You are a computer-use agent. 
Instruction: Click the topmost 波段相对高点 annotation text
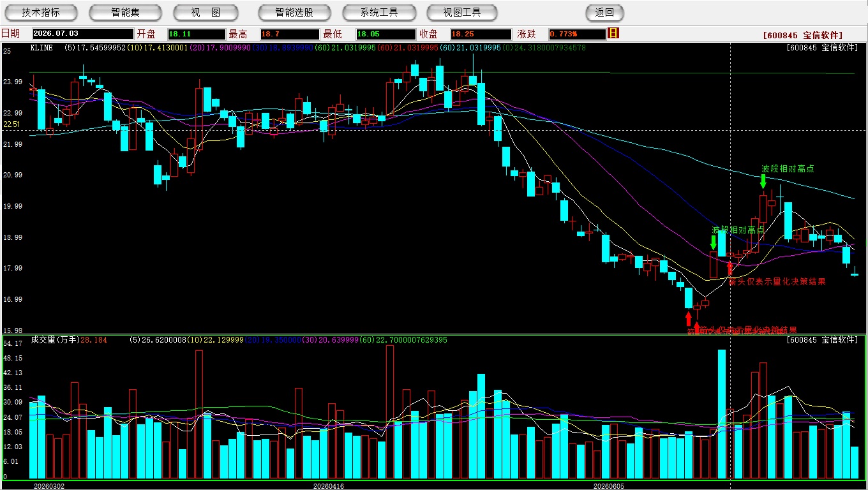(x=788, y=169)
